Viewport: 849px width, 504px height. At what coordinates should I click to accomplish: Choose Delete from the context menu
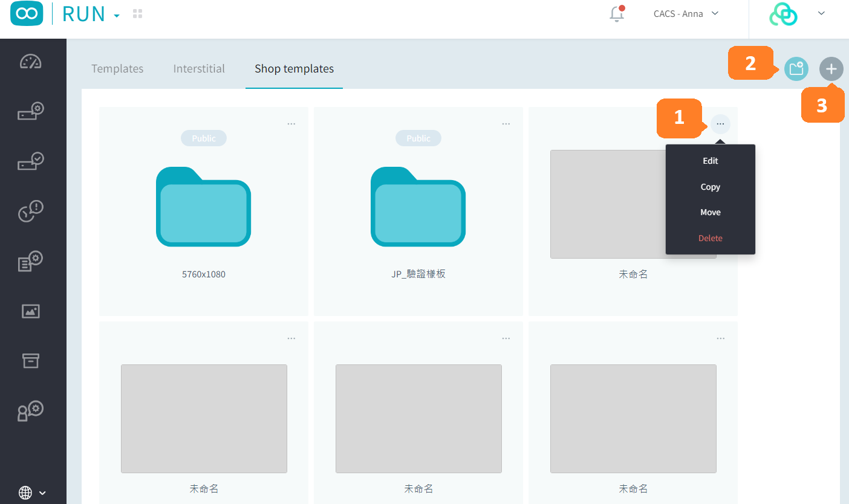(711, 238)
